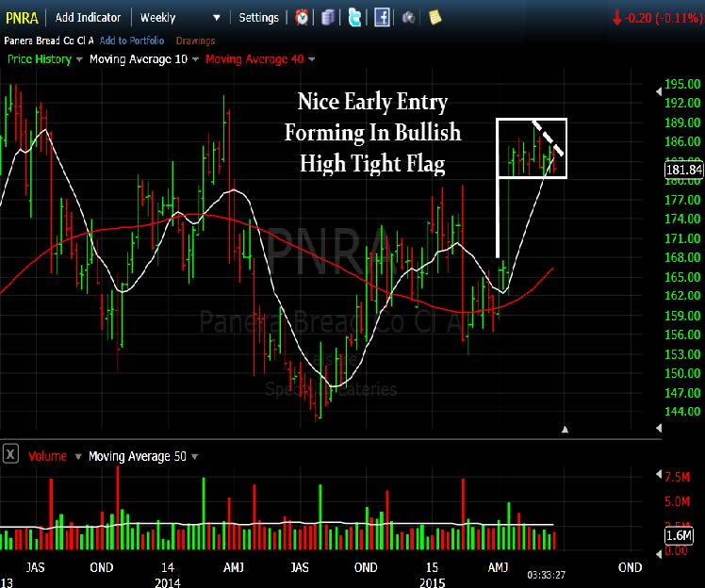Click the PNRA ticker symbol

point(22,18)
